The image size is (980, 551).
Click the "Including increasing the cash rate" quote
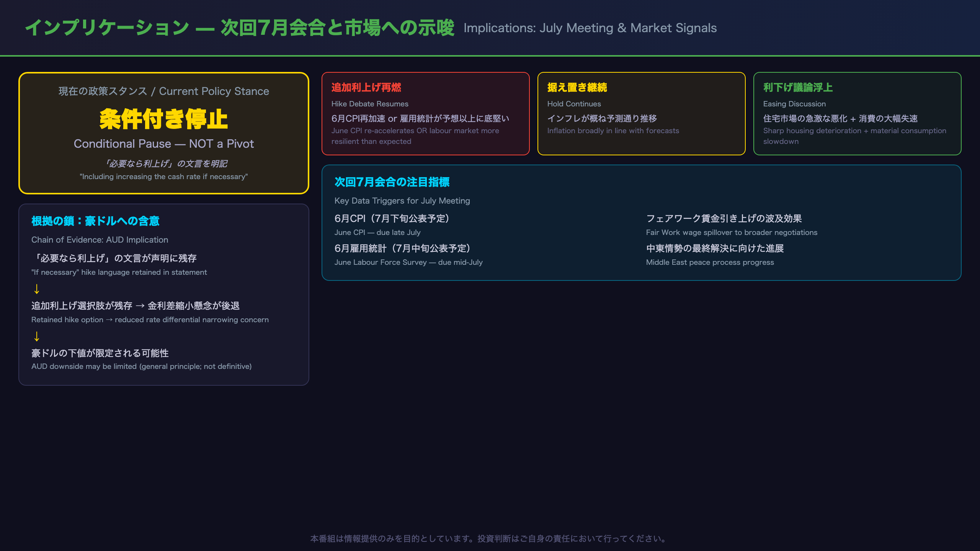[163, 177]
